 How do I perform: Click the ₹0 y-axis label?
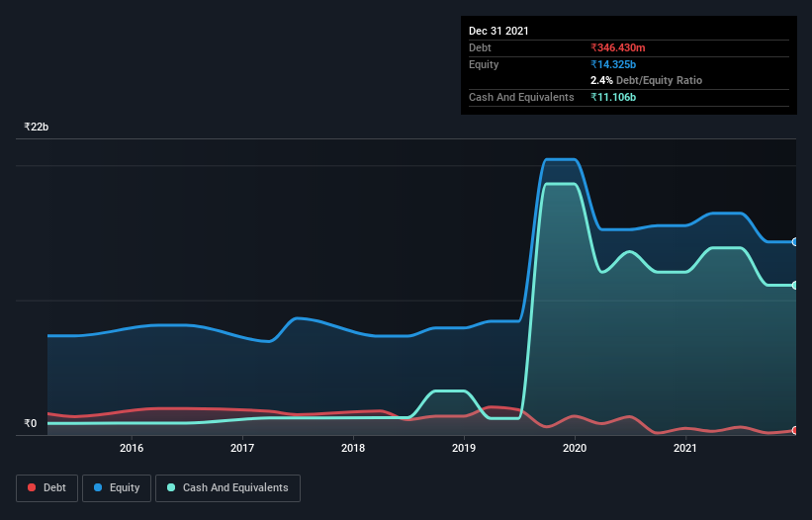coord(31,423)
